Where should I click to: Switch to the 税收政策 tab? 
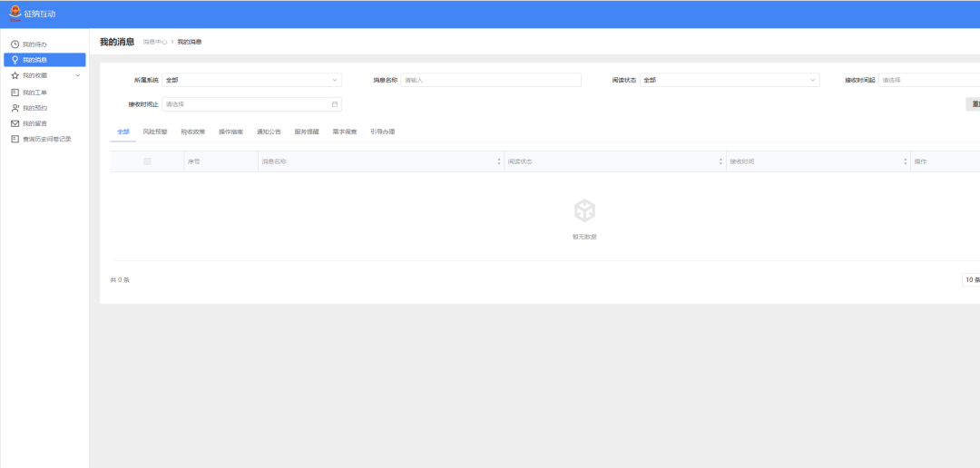pyautogui.click(x=193, y=132)
